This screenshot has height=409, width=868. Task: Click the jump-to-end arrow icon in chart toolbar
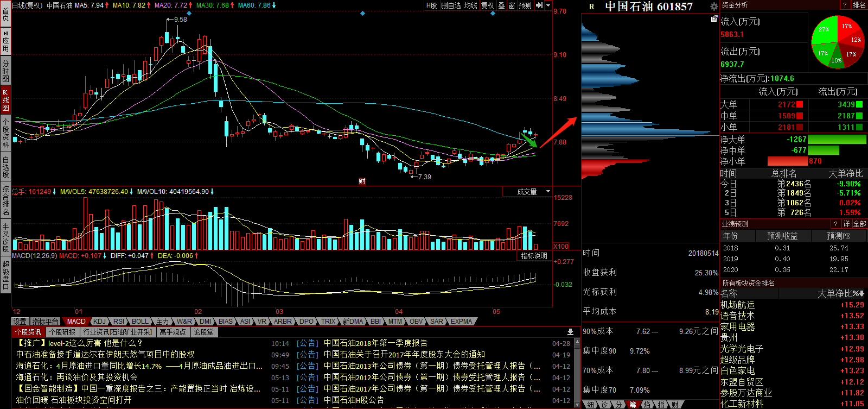539,5
